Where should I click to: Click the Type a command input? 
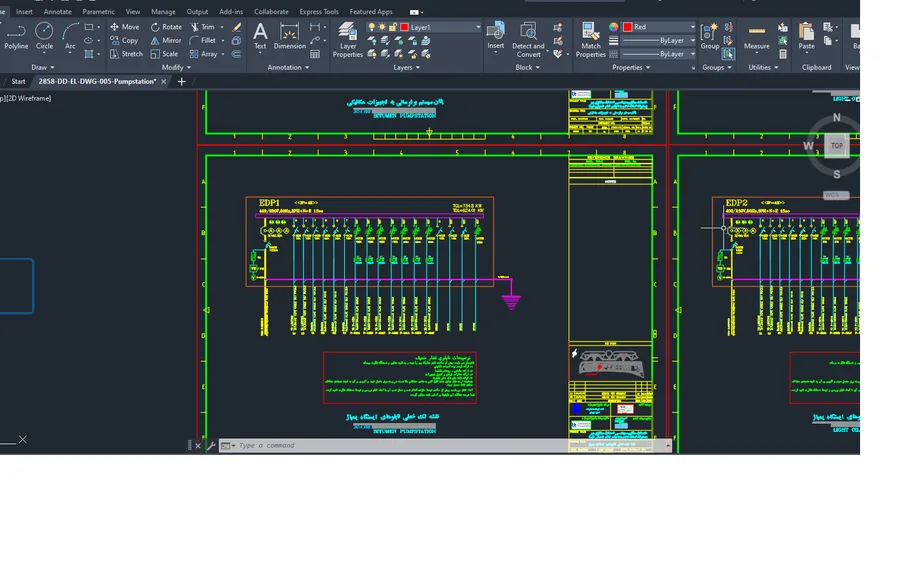(x=448, y=445)
